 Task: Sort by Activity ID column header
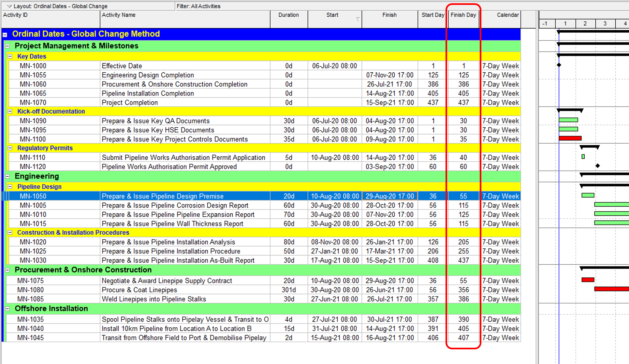click(x=51, y=19)
